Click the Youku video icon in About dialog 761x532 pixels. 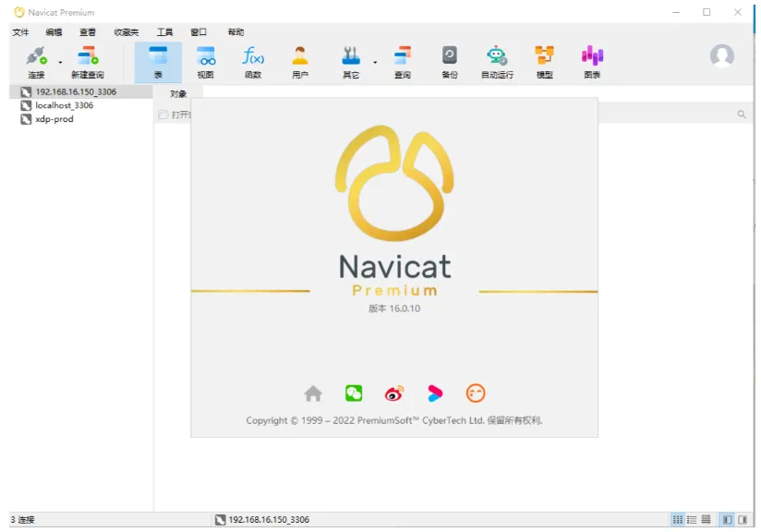pyautogui.click(x=435, y=393)
